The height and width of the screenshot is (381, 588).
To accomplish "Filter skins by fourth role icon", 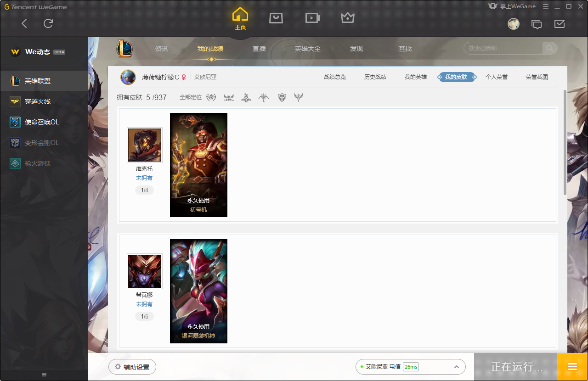I will click(x=264, y=97).
